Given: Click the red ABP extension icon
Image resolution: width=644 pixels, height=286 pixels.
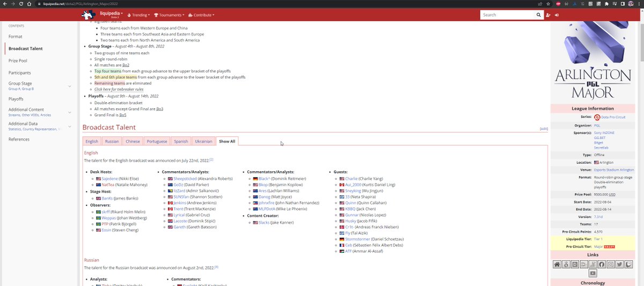Looking at the screenshot, I should tap(558, 4).
